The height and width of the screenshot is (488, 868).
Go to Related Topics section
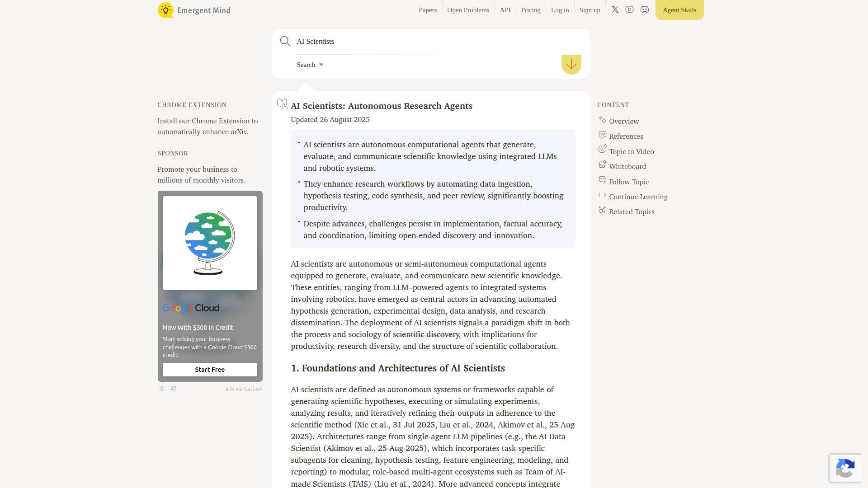click(x=631, y=211)
